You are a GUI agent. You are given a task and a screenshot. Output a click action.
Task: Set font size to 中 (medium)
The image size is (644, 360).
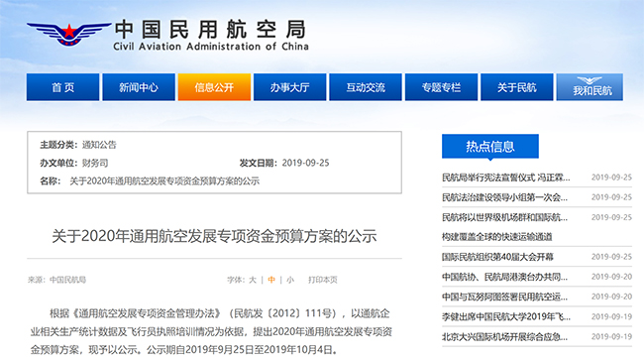[x=271, y=280]
